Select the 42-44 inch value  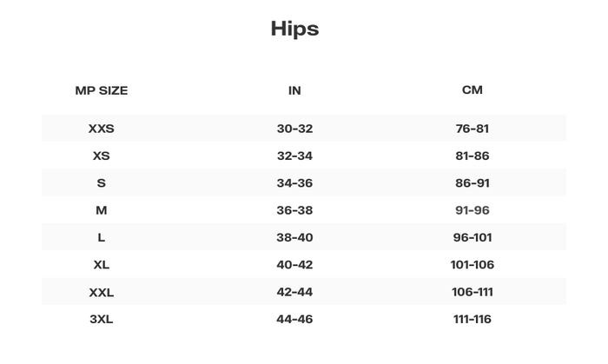[294, 292]
